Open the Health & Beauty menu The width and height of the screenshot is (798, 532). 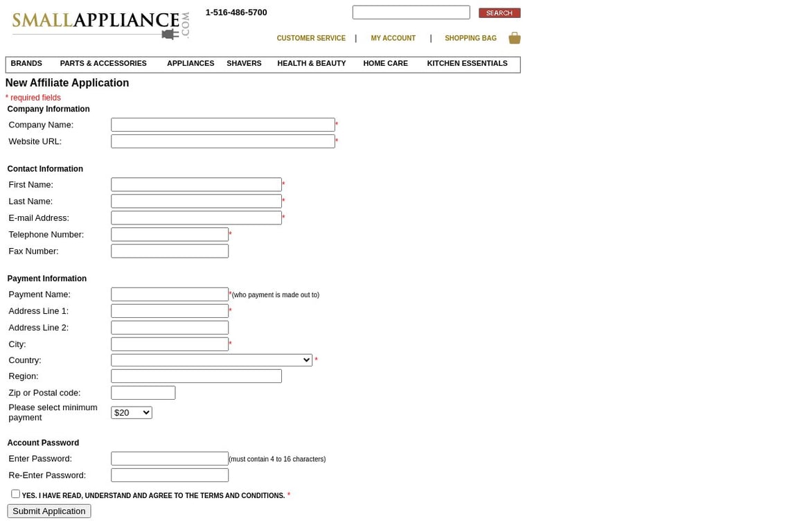coord(312,63)
